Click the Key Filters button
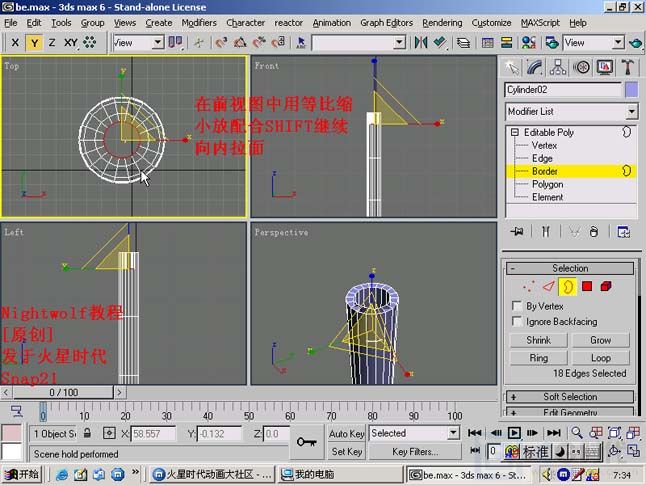Viewport: 646px width, 485px height. [414, 452]
